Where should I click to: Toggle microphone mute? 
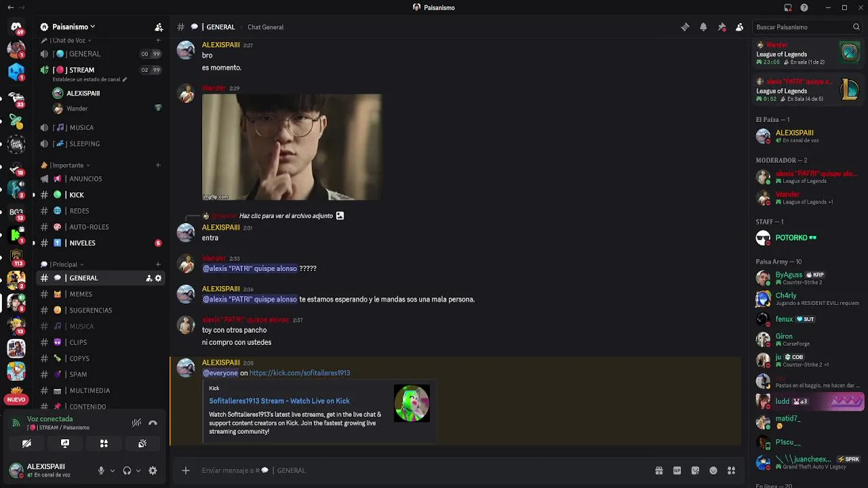tap(101, 470)
